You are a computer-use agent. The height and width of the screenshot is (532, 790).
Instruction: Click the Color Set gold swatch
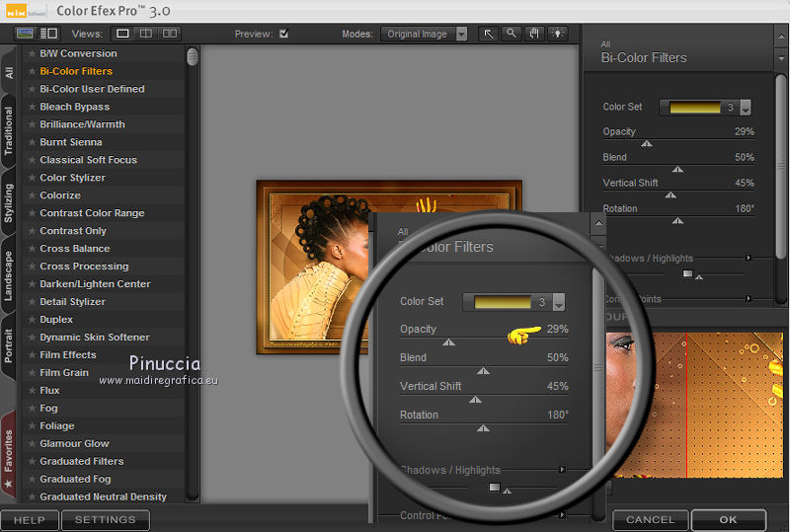(x=695, y=108)
